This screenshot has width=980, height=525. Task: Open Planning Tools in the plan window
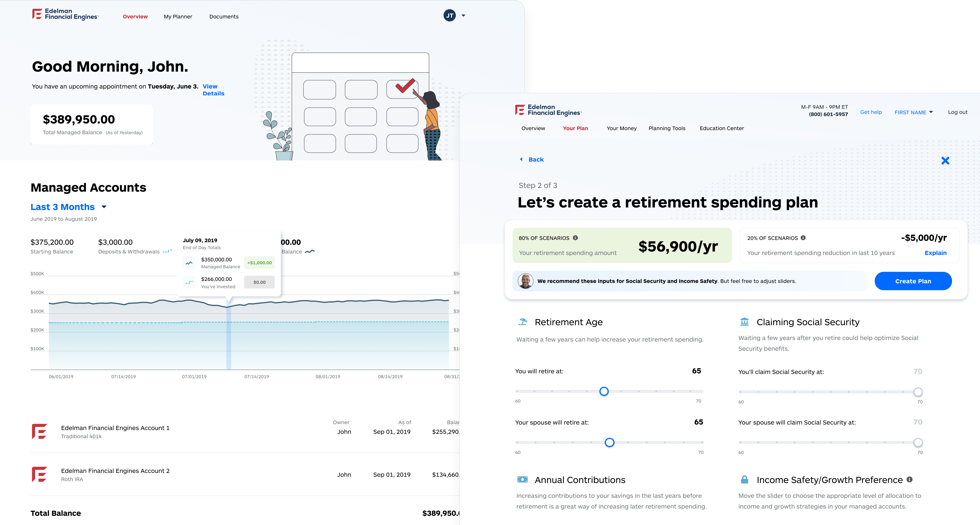pos(667,128)
